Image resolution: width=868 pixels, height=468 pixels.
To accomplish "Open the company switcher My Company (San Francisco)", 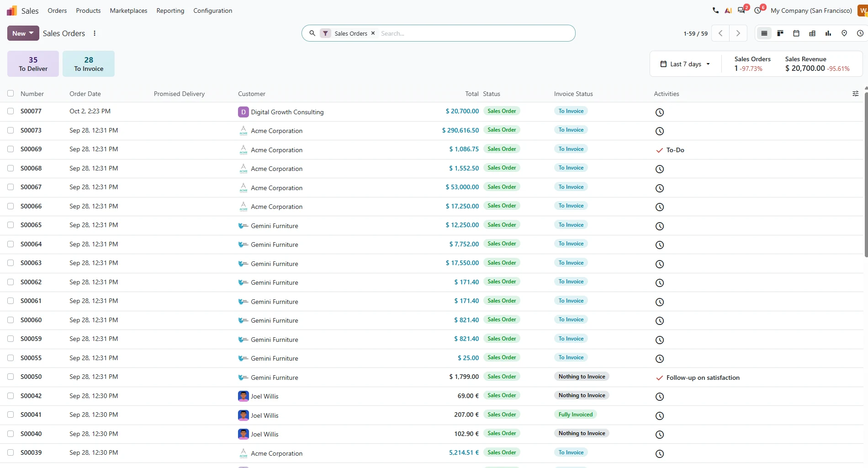I will click(x=811, y=11).
